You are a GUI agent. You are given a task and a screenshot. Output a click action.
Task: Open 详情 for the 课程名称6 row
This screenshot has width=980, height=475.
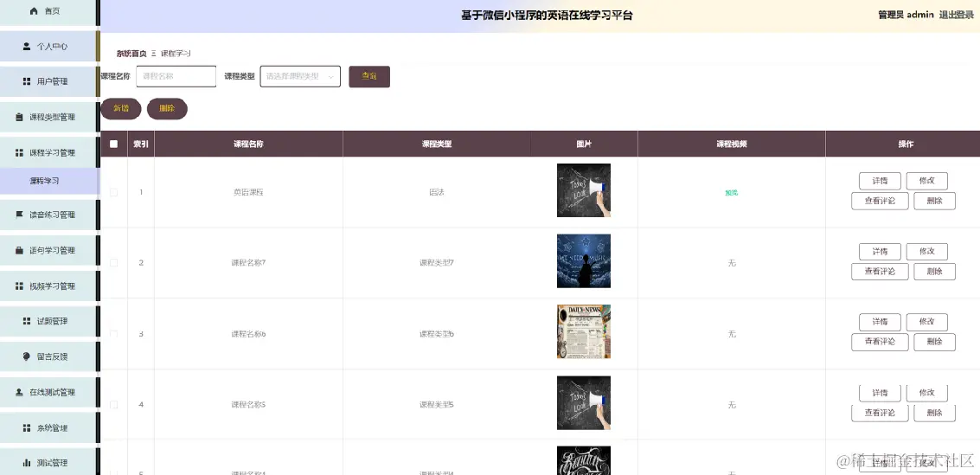[880, 323]
